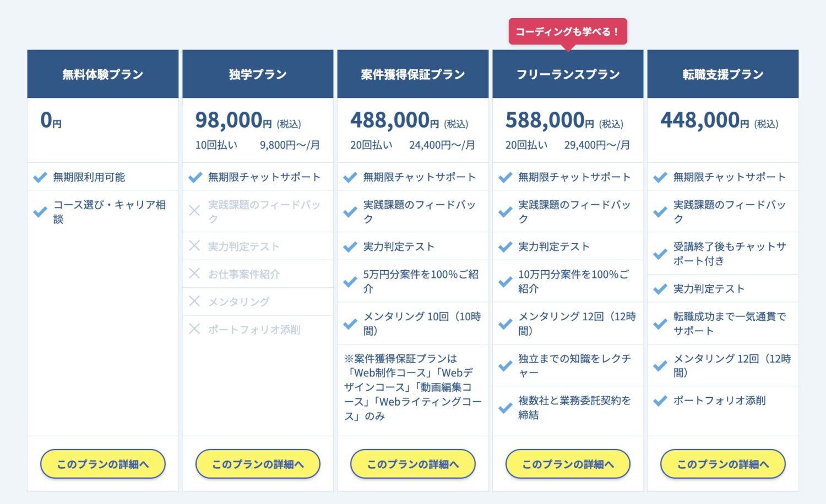Click checkmark next to 複数社と業務委託契約を締結
The width and height of the screenshot is (826, 504).
click(505, 408)
